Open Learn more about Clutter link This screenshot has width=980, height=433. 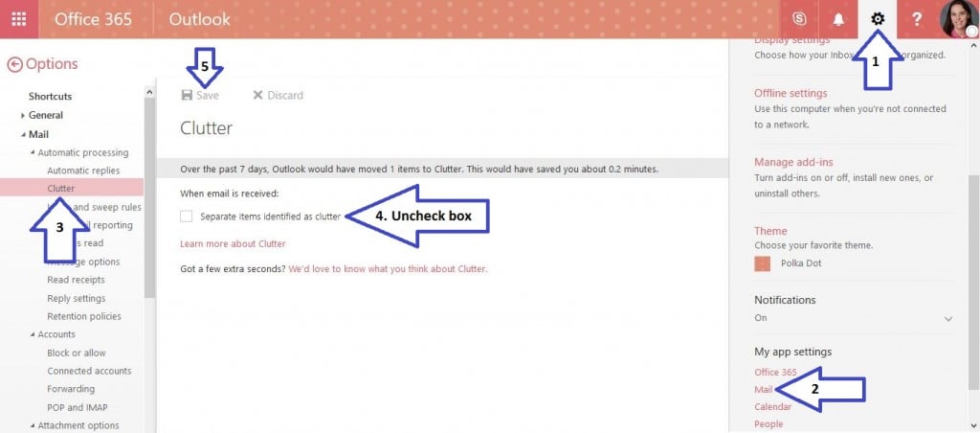click(233, 243)
